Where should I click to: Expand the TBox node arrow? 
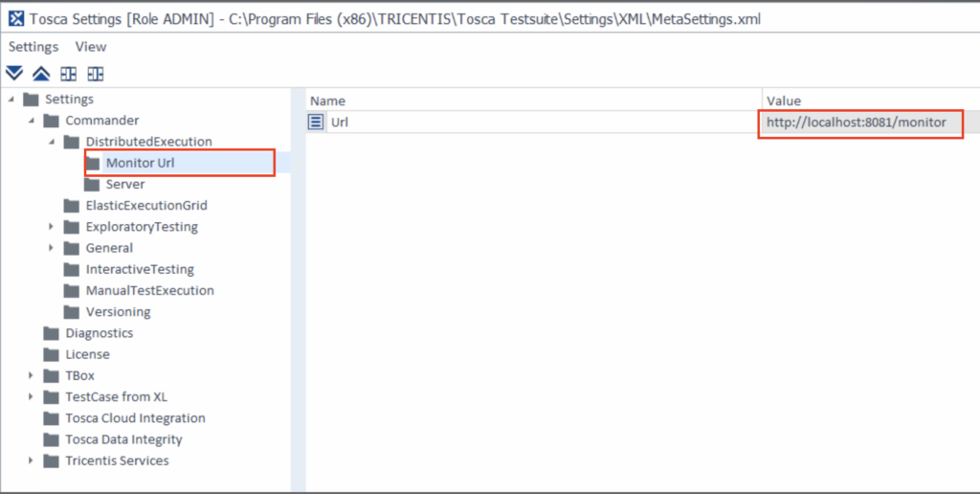31,375
